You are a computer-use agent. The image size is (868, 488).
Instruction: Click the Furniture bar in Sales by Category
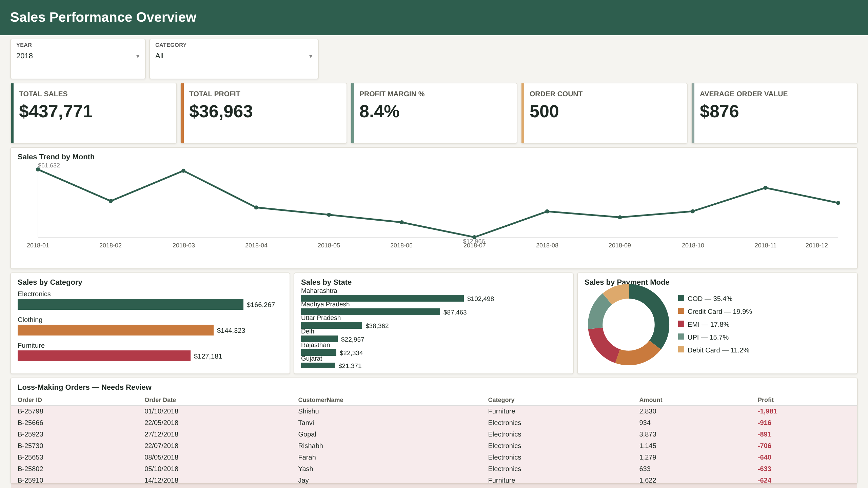[104, 356]
